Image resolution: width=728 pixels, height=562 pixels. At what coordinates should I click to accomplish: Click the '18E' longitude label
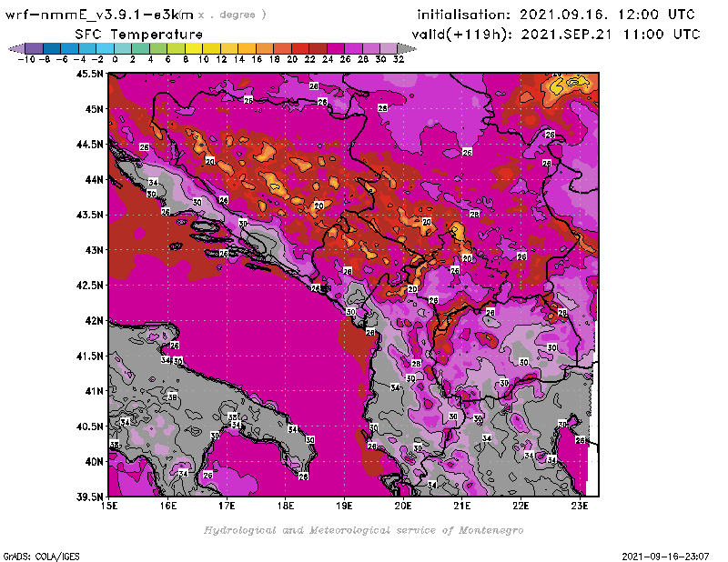pyautogui.click(x=286, y=506)
